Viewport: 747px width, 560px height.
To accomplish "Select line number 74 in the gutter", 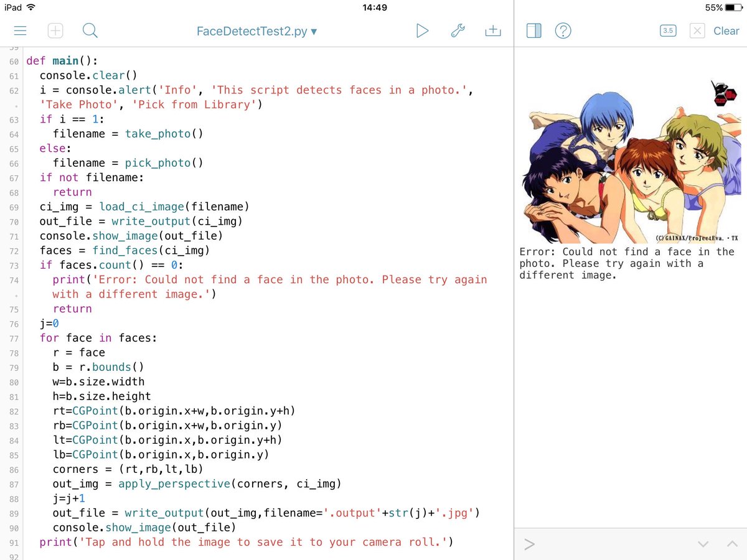I will 13,280.
